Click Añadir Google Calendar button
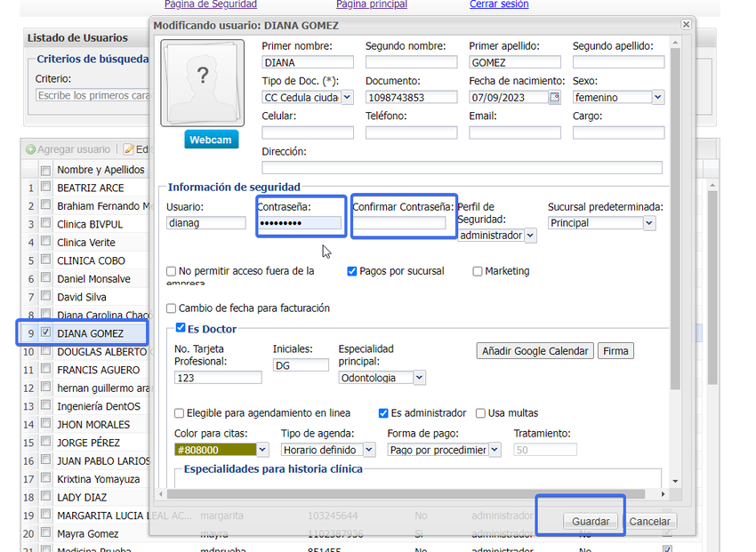This screenshot has height=552, width=756. tap(535, 351)
